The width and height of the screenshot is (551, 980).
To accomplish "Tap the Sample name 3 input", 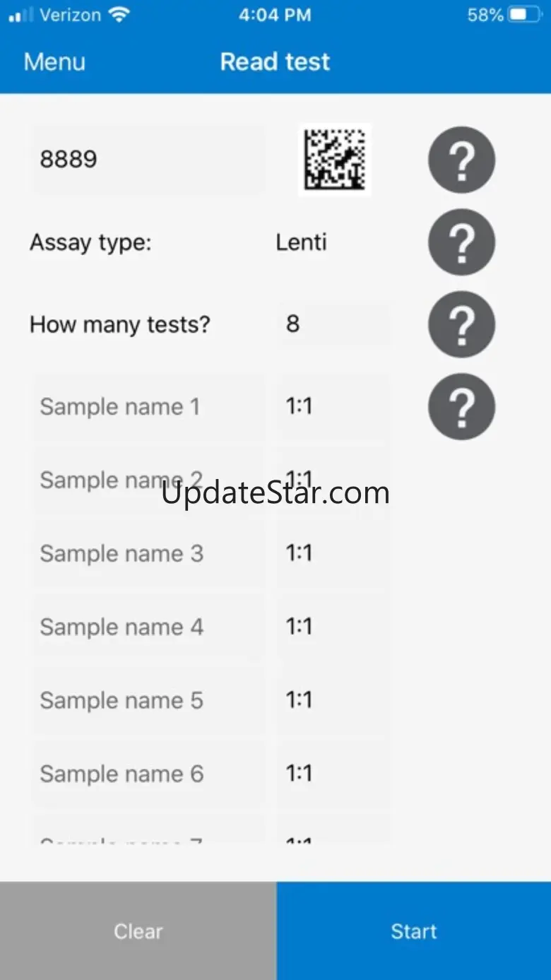I will (148, 553).
